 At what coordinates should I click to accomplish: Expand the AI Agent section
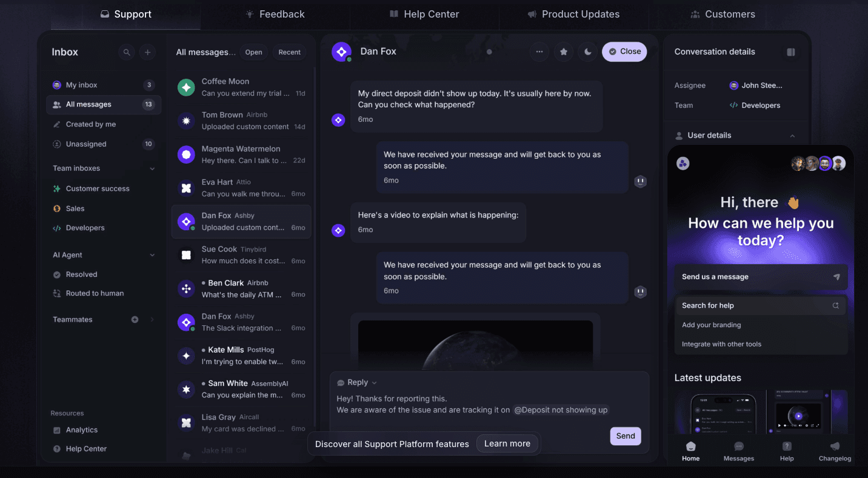(x=152, y=254)
